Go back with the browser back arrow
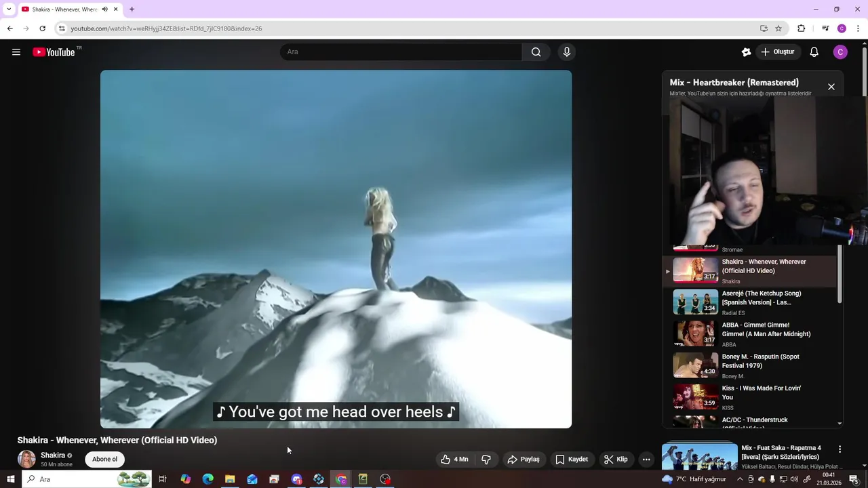 tap(9, 28)
